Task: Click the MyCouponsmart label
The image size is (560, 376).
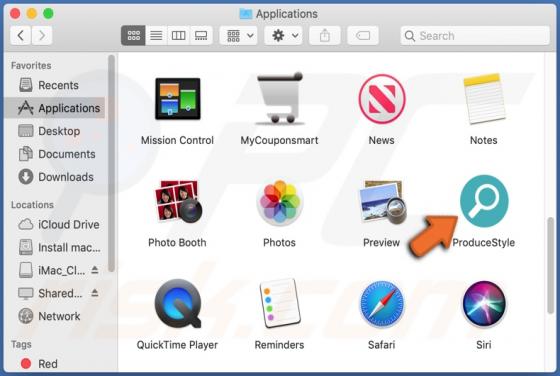Action: click(x=279, y=140)
